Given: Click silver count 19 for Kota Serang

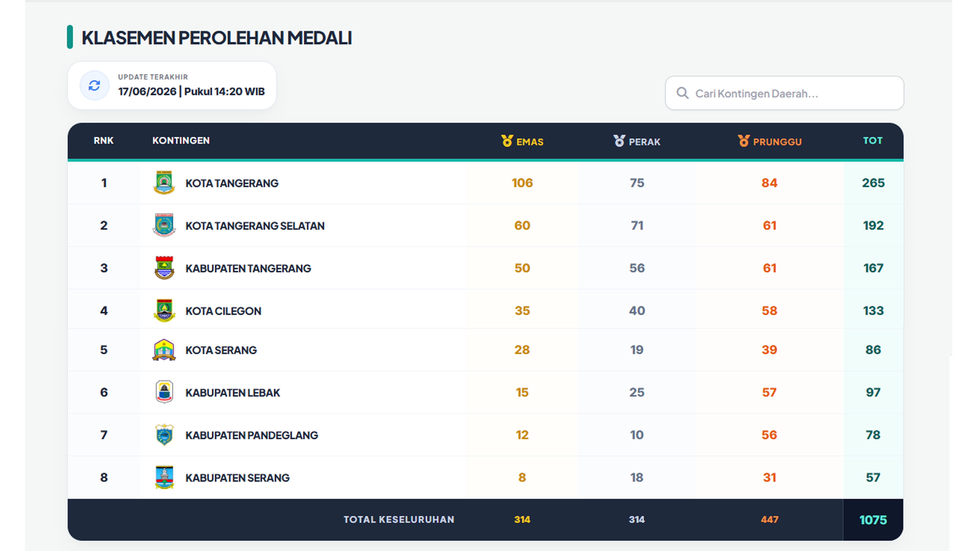Looking at the screenshot, I should pos(637,350).
